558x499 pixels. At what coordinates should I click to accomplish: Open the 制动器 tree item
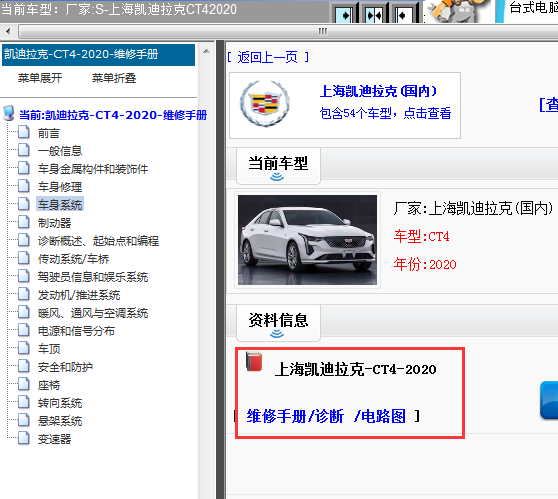pos(54,223)
